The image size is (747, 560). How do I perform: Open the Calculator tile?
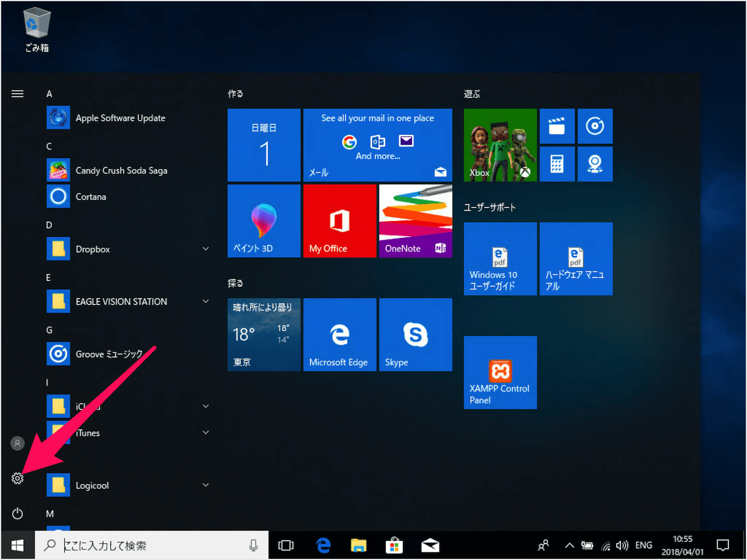point(557,164)
